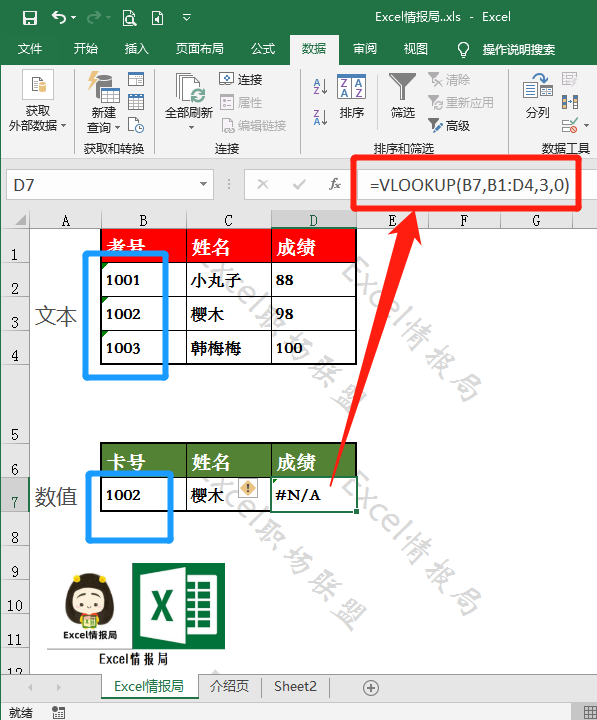The height and width of the screenshot is (720, 597).
Task: Expand the Name Box dropdown arrow
Action: point(203,185)
